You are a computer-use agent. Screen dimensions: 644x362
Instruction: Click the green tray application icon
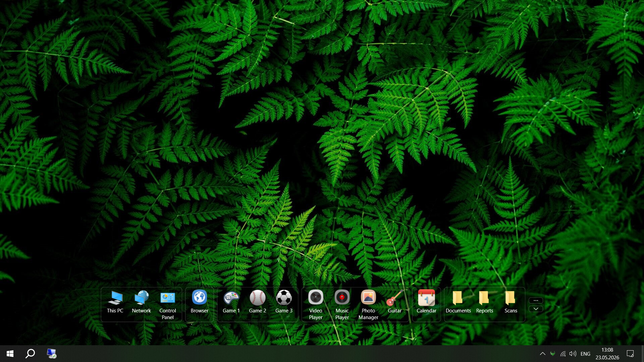pos(553,354)
